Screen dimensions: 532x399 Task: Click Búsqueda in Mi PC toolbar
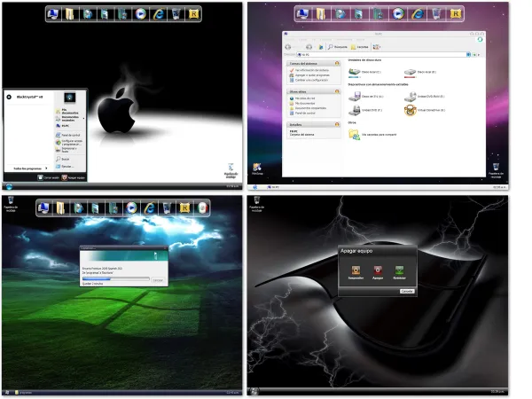(x=338, y=47)
